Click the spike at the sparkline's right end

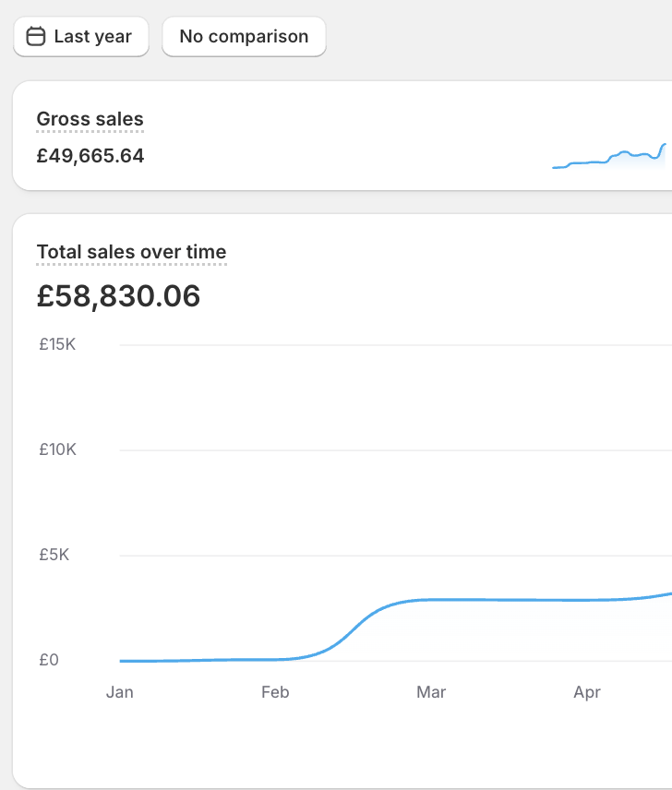click(663, 146)
